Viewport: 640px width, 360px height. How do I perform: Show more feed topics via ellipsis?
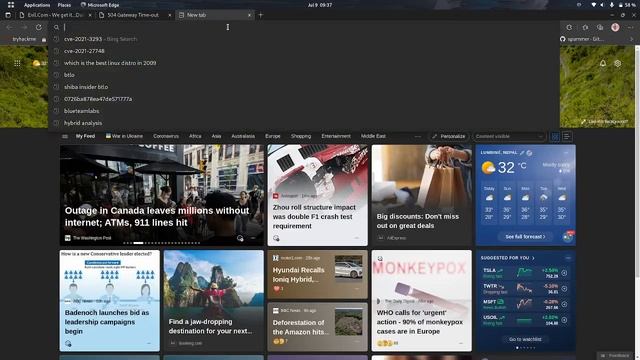coord(418,136)
